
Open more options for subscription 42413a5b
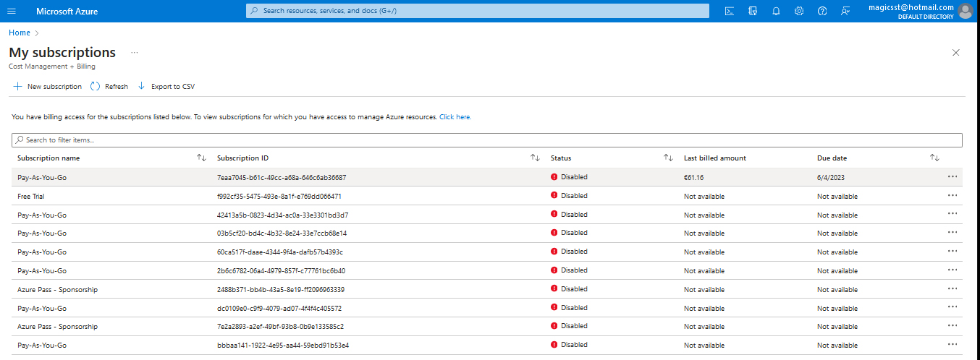coord(952,214)
